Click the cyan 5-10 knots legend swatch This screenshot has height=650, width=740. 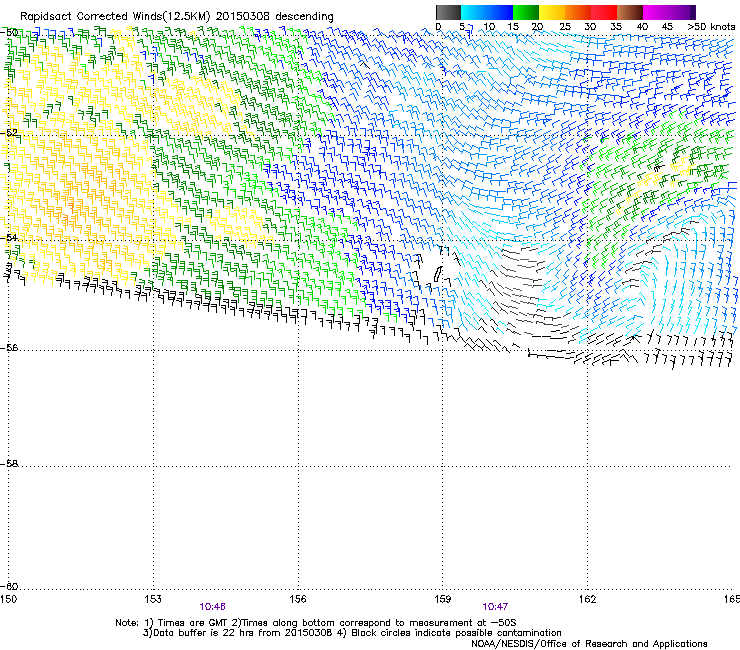point(473,12)
